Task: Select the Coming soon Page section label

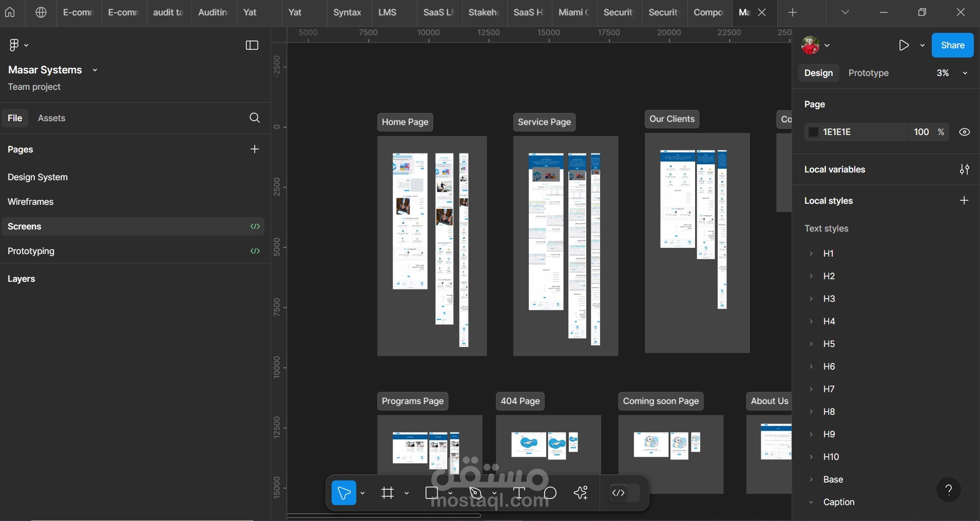Action: 661,401
